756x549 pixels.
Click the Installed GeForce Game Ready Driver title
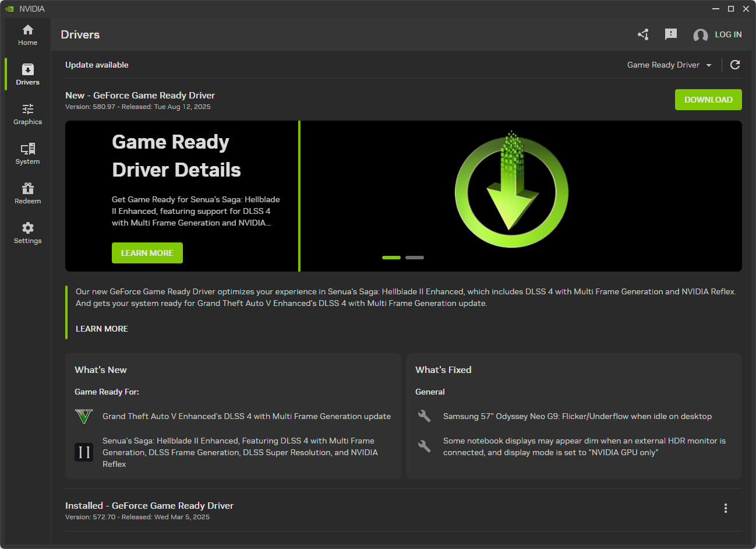[149, 505]
